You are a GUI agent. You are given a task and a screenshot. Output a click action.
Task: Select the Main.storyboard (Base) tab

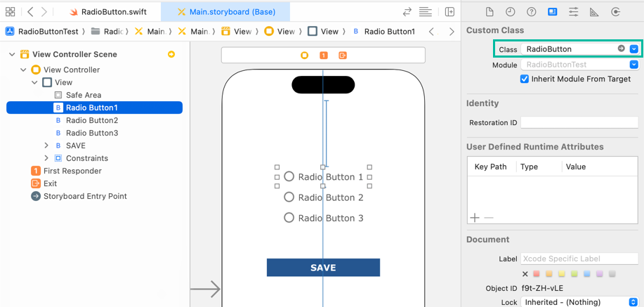(226, 12)
